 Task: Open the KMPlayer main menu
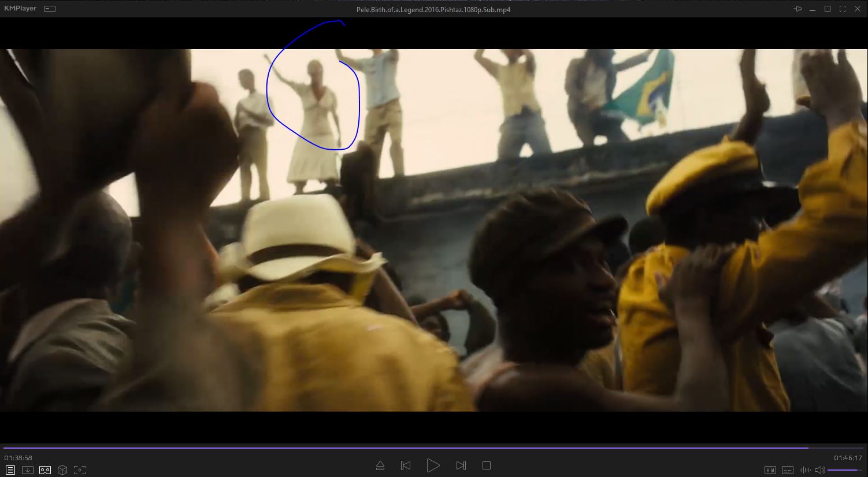pos(20,9)
